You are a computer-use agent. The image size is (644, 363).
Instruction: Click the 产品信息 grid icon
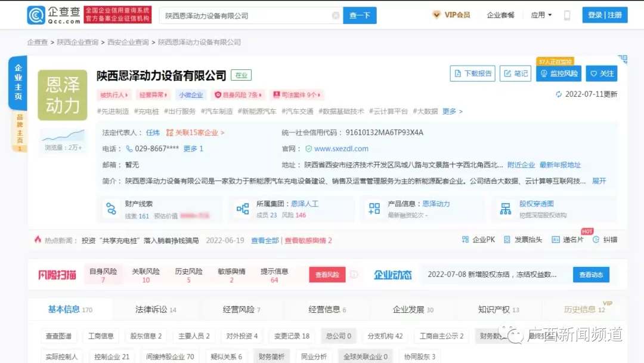(374, 209)
